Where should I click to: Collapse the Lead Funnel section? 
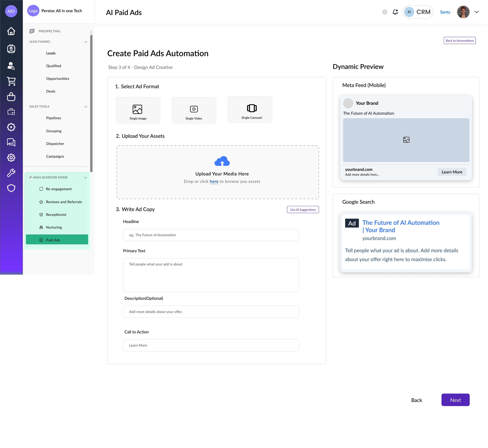tap(86, 42)
